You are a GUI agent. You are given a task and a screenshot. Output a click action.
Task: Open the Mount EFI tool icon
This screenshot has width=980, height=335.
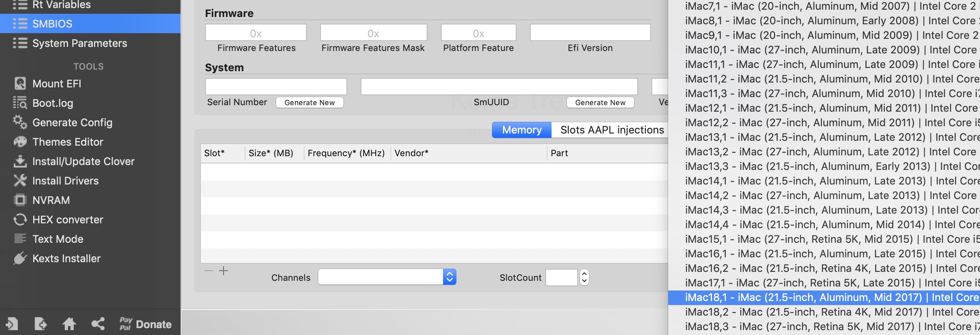coord(20,84)
